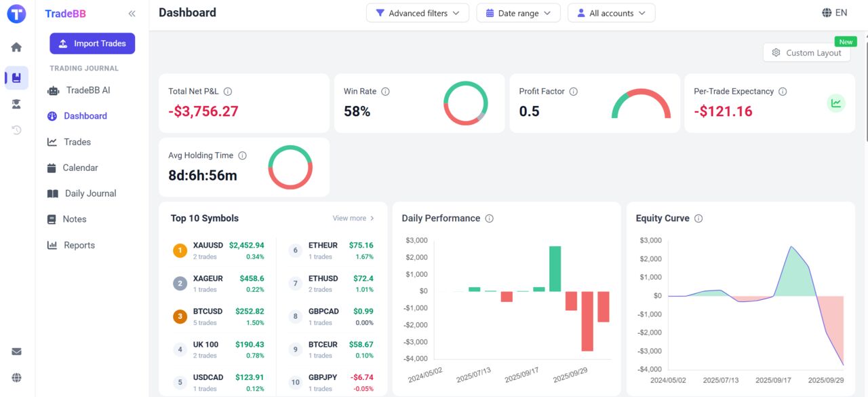The image size is (868, 397).
Task: Click the 8d:6h:56m holding time value
Action: [203, 176]
